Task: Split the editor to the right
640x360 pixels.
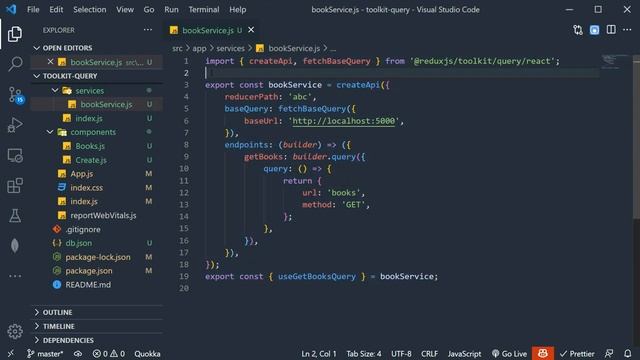Action: (x=611, y=30)
